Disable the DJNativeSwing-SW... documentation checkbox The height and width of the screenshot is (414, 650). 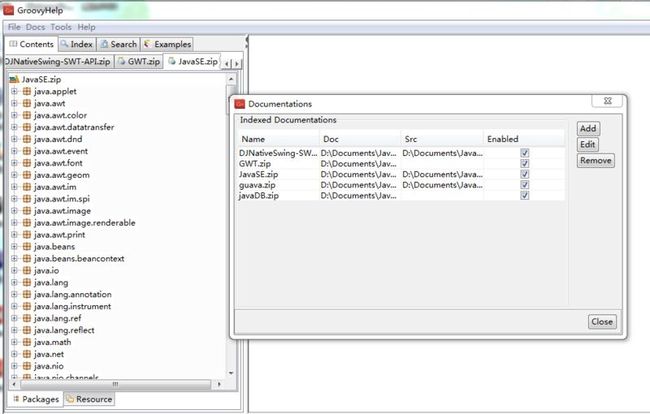click(524, 153)
